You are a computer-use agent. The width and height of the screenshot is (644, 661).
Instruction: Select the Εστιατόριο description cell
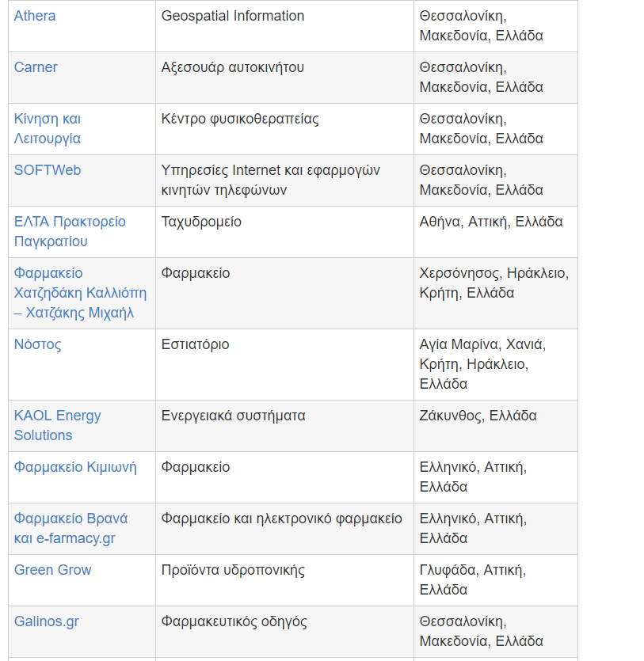pyautogui.click(x=196, y=344)
